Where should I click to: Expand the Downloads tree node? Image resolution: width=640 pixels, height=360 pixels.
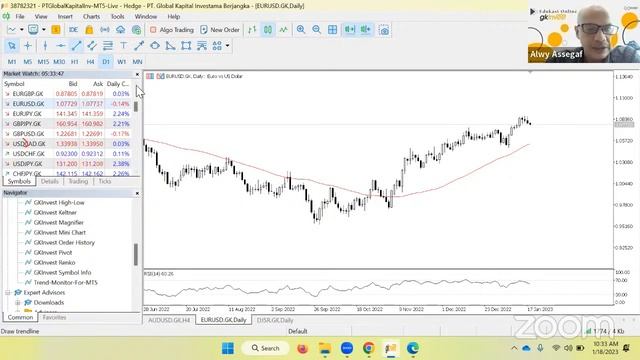point(18,302)
